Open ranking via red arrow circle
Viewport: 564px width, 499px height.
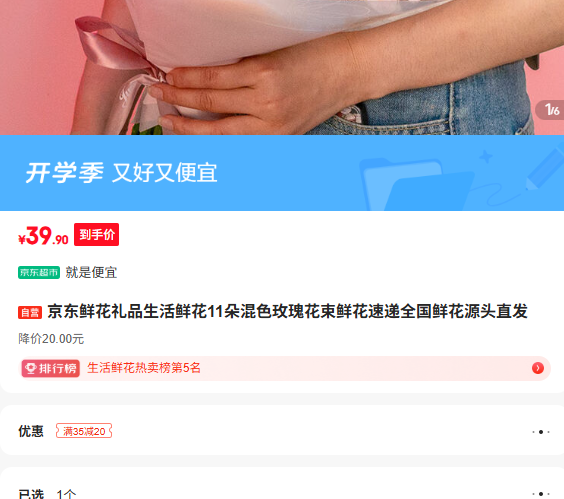(x=538, y=368)
